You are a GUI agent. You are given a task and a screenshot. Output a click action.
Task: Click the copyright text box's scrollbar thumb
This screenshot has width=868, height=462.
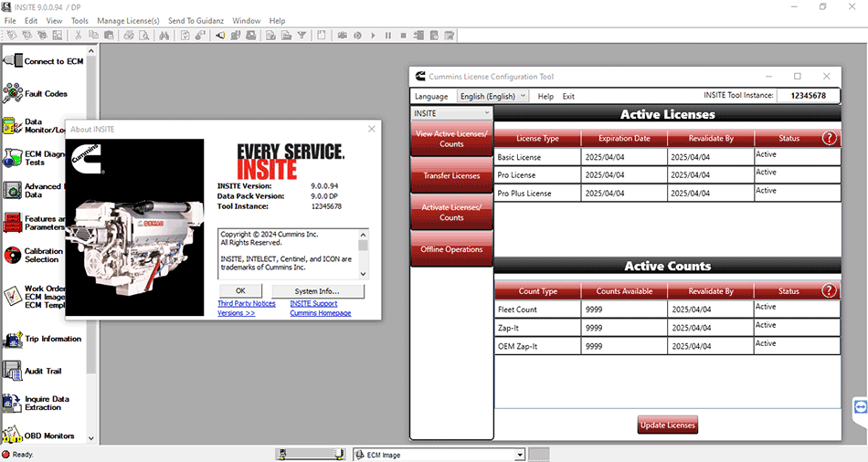[x=363, y=245]
